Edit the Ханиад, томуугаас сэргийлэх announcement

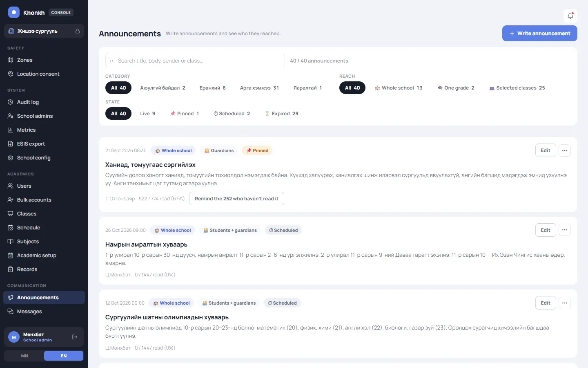tap(546, 150)
